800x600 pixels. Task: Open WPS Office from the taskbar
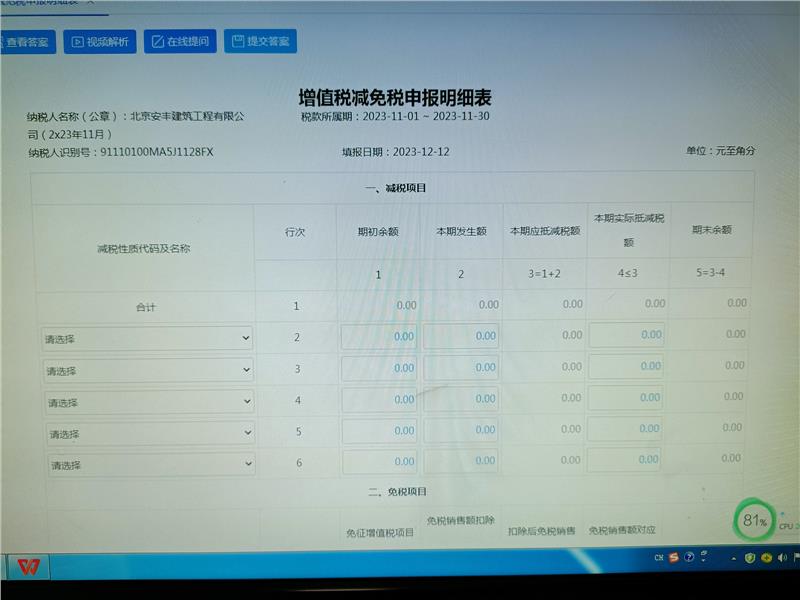[28, 566]
